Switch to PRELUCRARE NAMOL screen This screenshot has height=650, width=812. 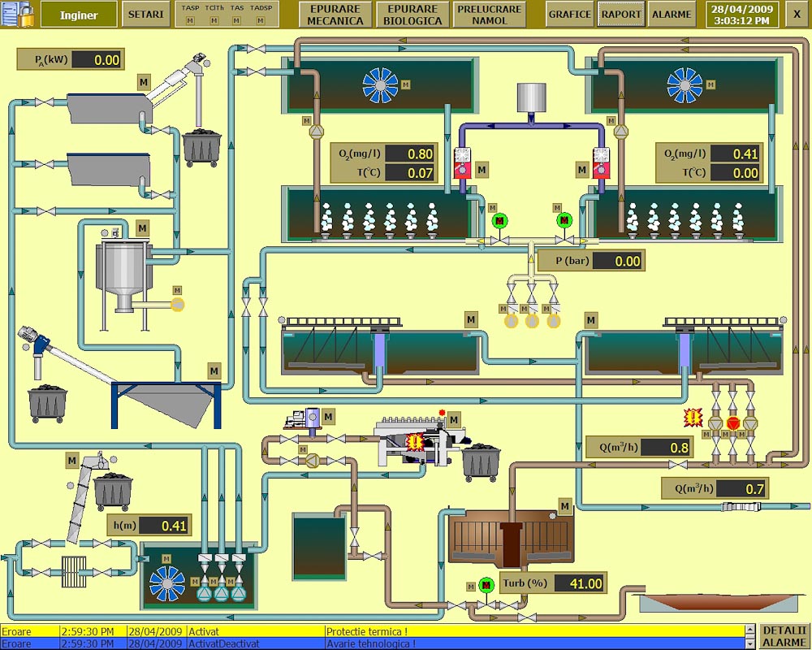click(490, 15)
